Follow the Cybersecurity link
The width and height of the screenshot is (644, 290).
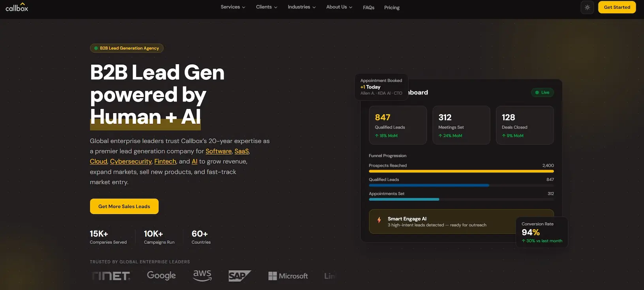click(131, 161)
